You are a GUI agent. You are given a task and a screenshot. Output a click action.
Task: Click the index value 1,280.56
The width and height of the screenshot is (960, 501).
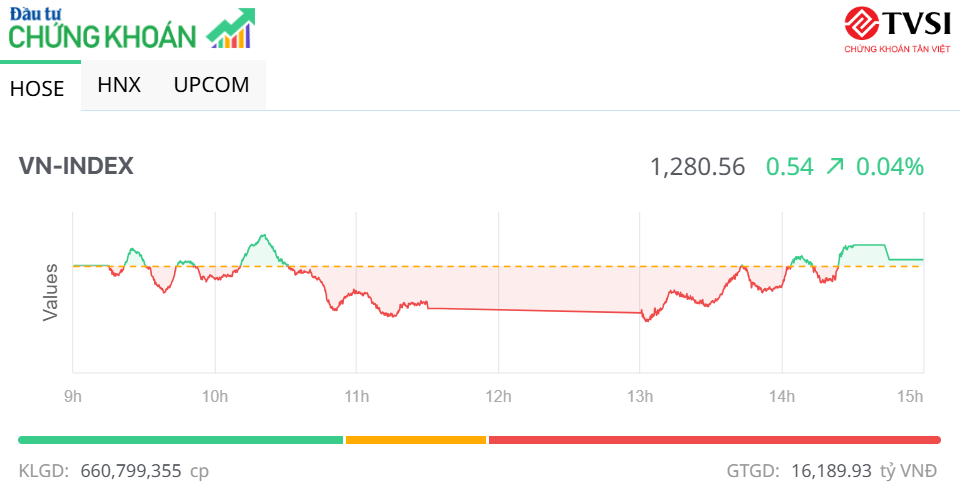[697, 167]
